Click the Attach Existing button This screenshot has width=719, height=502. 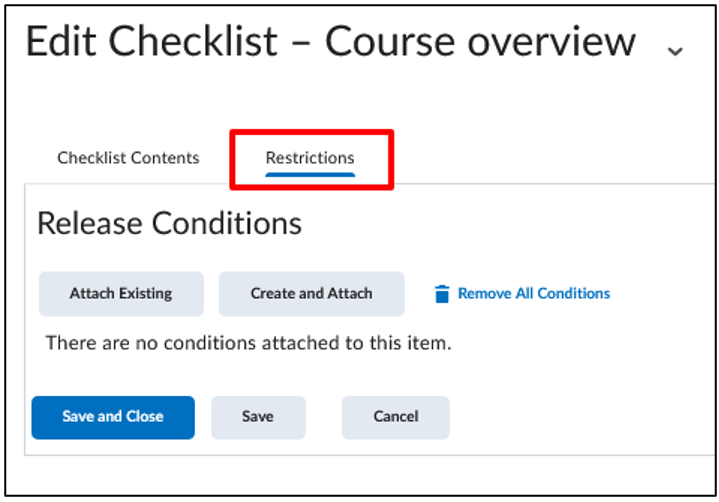tap(121, 293)
